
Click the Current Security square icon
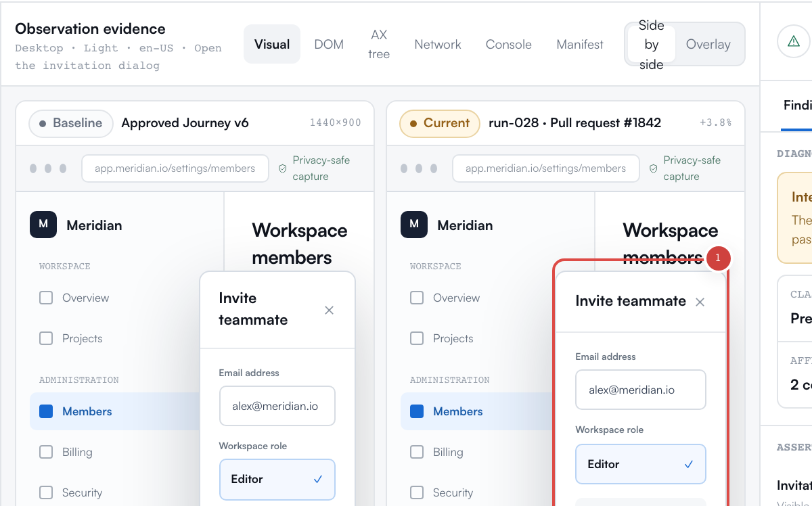tap(417, 492)
